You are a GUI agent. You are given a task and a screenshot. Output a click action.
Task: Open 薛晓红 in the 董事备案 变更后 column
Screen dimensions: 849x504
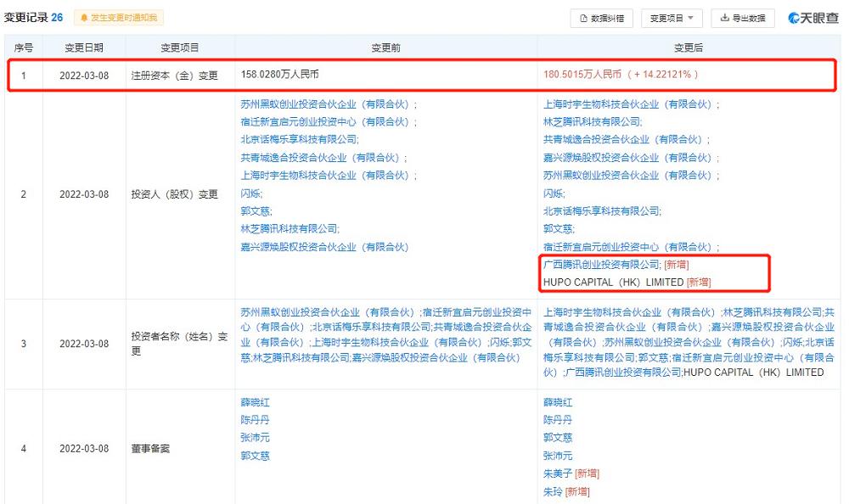pos(558,402)
